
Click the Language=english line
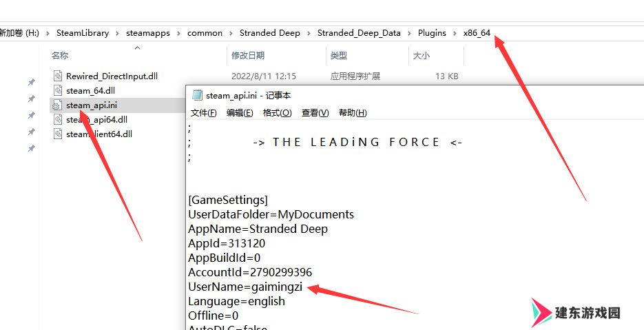click(x=236, y=301)
